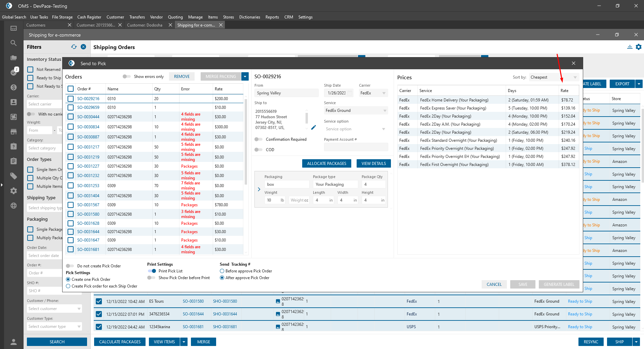Open Shipping Orders gear settings icon
The width and height of the screenshot is (644, 349).
point(639,47)
